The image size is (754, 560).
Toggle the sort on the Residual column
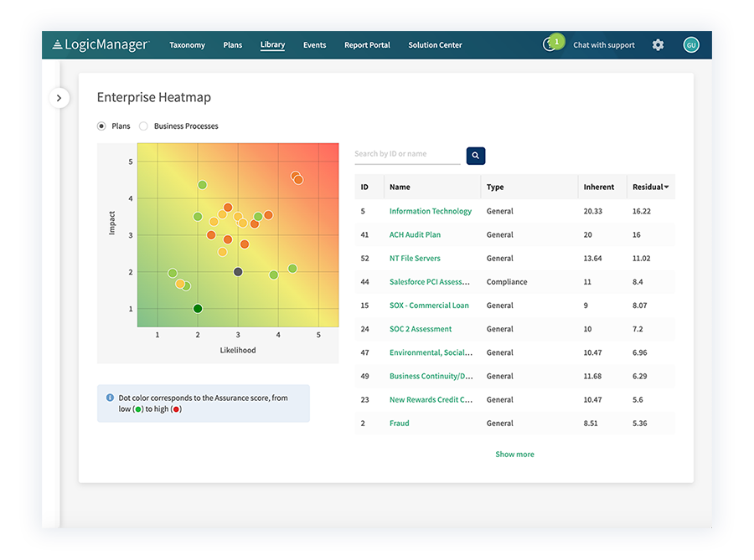[651, 187]
